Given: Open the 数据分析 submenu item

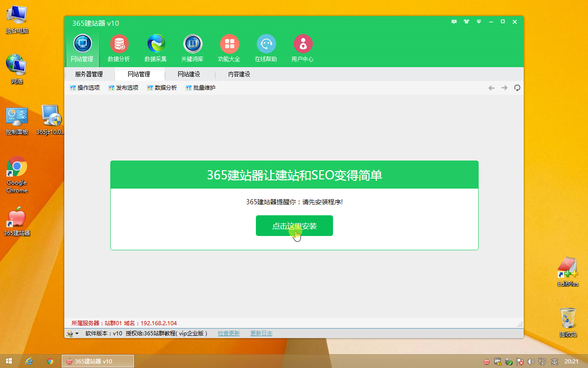Looking at the screenshot, I should click(x=162, y=88).
